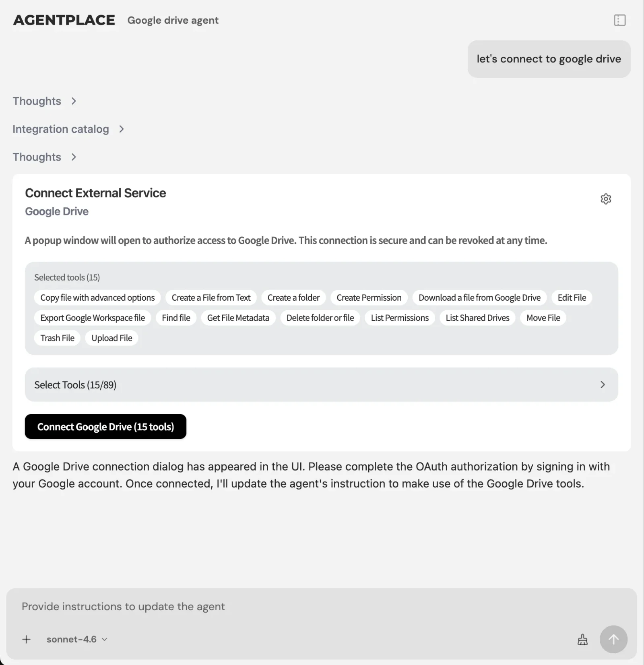Select the Trash File tool chip
Viewport: 644px width, 665px height.
tap(57, 338)
